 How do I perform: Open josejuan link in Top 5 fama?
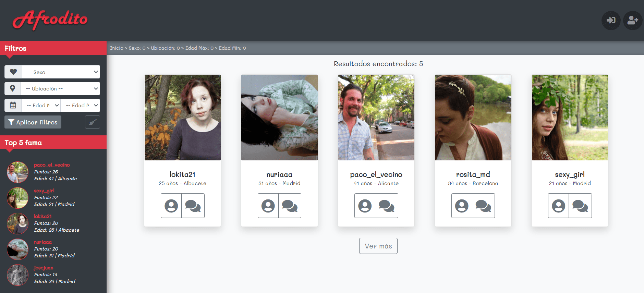(44, 268)
